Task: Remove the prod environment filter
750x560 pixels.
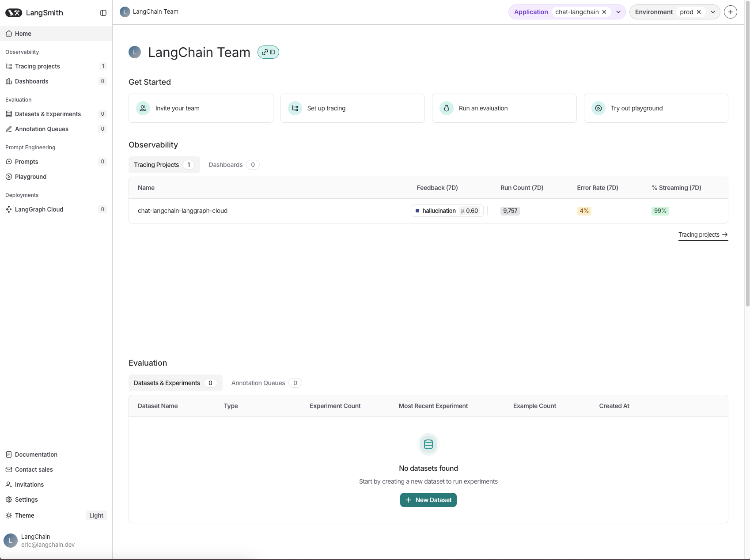Action: pos(699,12)
